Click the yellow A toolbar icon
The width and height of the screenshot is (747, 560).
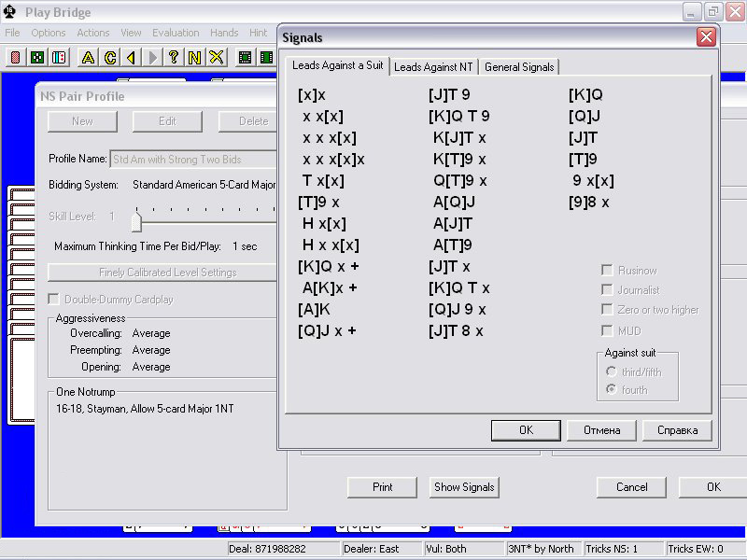point(88,58)
